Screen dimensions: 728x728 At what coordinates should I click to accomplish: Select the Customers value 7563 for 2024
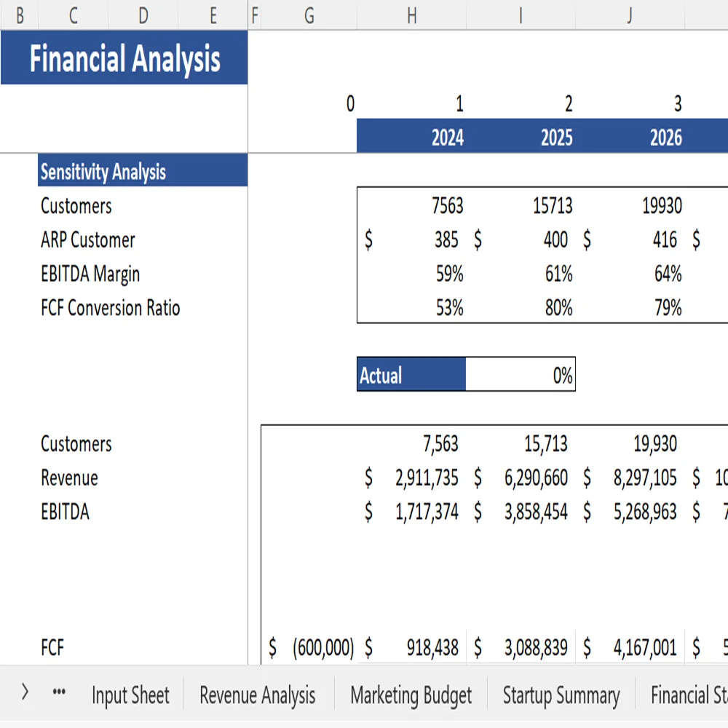coord(446,206)
